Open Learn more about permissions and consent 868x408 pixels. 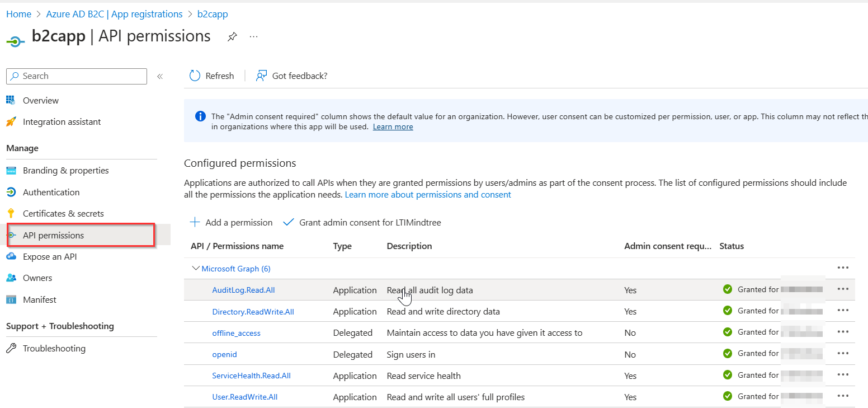[428, 194]
